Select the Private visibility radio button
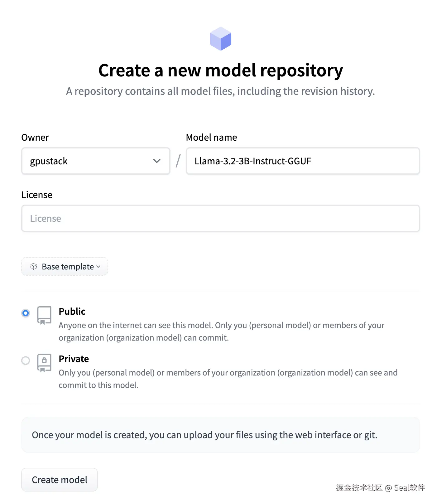The width and height of the screenshot is (437, 504). [26, 361]
